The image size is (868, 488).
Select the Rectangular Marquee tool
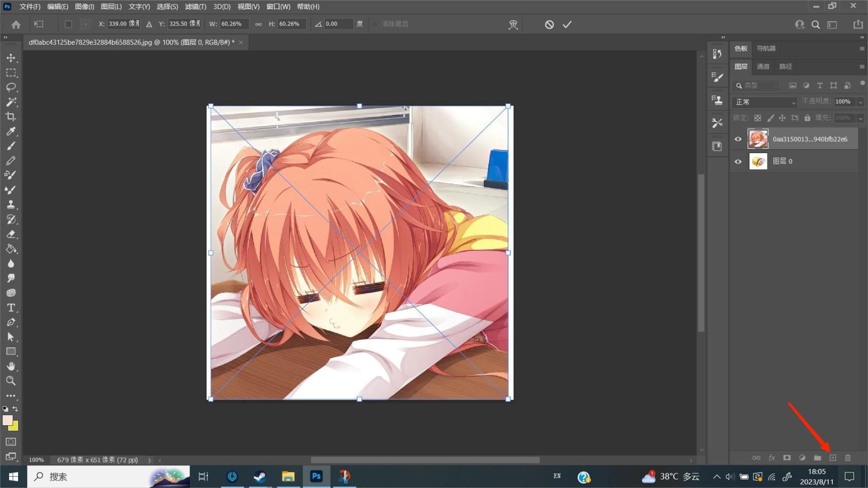11,73
